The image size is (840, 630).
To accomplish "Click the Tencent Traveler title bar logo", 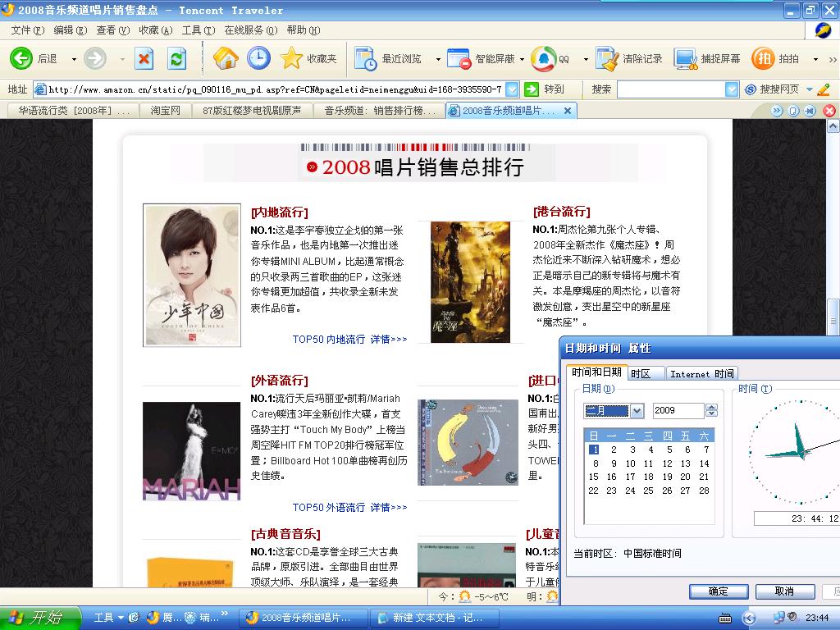I will (7, 10).
